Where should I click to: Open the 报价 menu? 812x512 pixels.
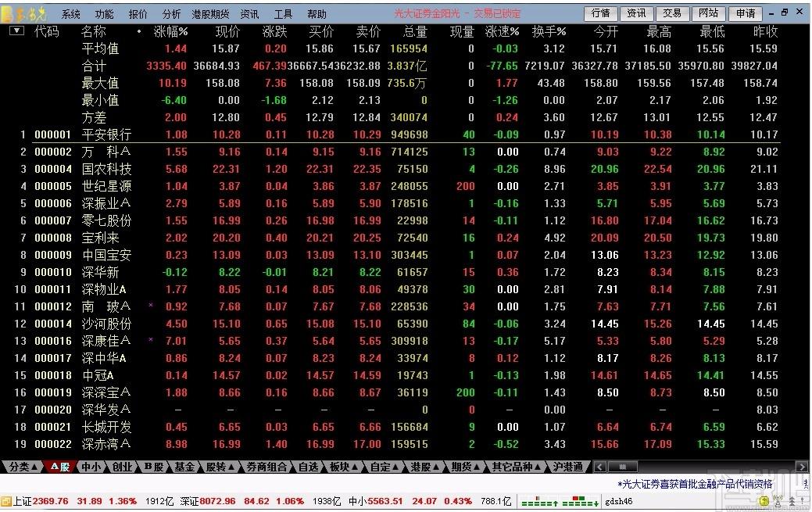[x=138, y=15]
